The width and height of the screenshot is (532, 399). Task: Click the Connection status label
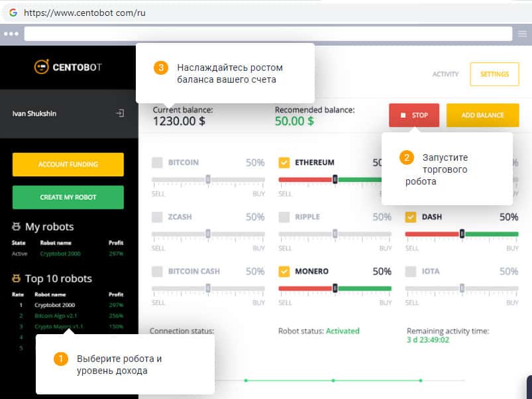[182, 331]
